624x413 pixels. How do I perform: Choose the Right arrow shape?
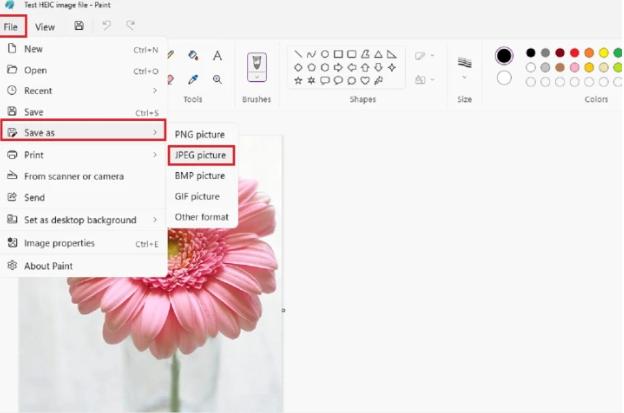coord(338,68)
